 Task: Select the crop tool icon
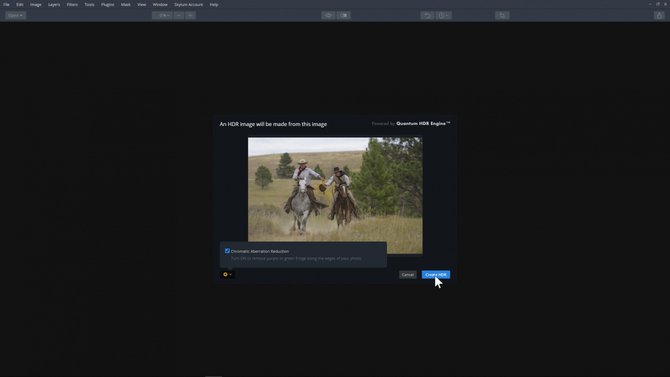[502, 15]
